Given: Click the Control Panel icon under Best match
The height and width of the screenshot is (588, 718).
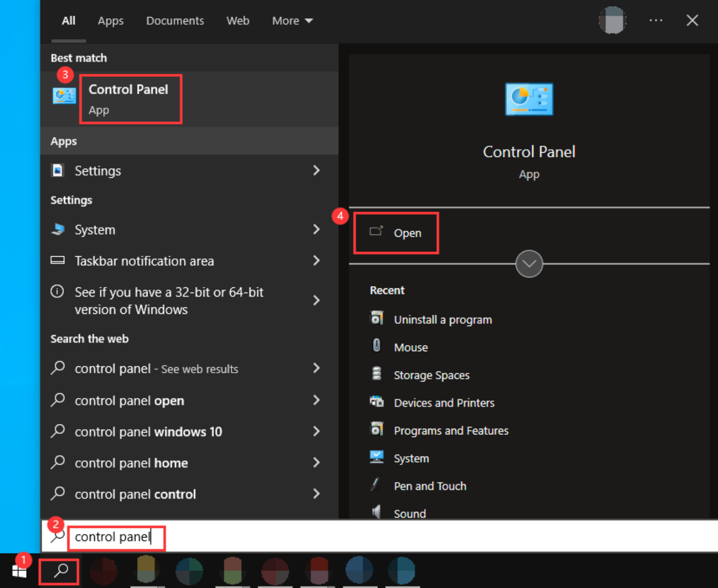Looking at the screenshot, I should coord(64,96).
